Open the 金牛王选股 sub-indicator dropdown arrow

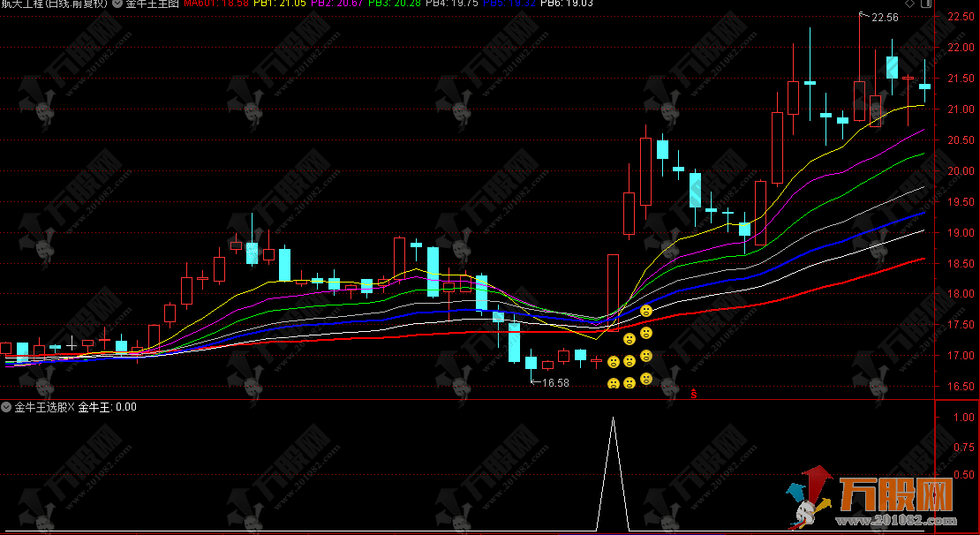coord(7,407)
